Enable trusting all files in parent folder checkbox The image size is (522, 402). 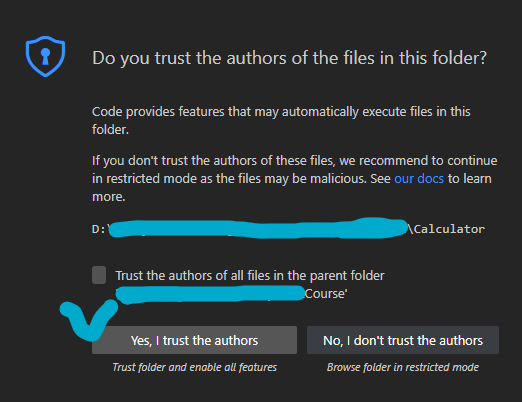coord(99,275)
